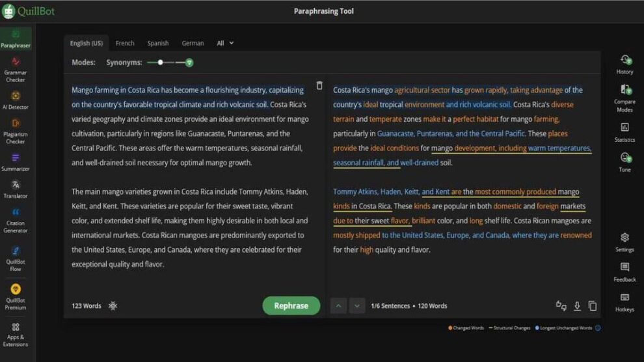
Task: Click the white Synonyms slider handle
Action: (x=160, y=63)
